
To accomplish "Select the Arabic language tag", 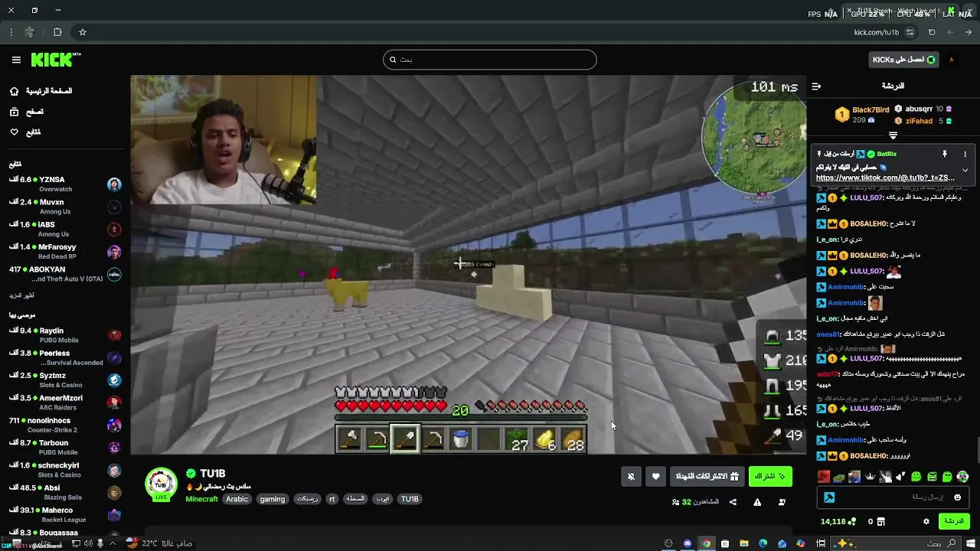I will (x=237, y=499).
